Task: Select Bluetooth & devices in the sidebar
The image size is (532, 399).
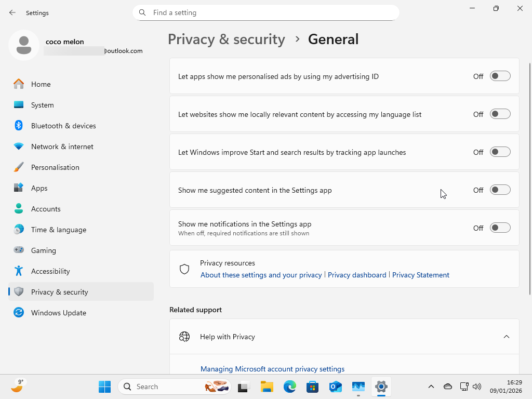Action: (63, 126)
